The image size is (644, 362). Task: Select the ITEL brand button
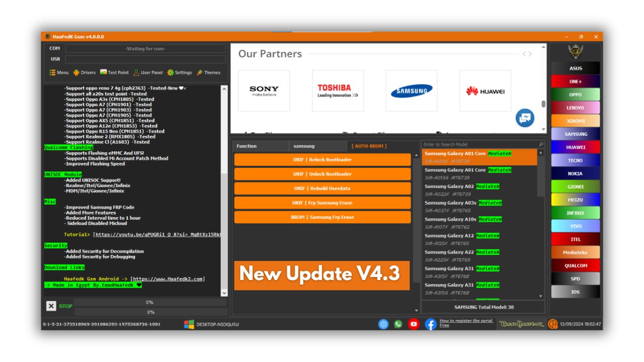coord(576,239)
